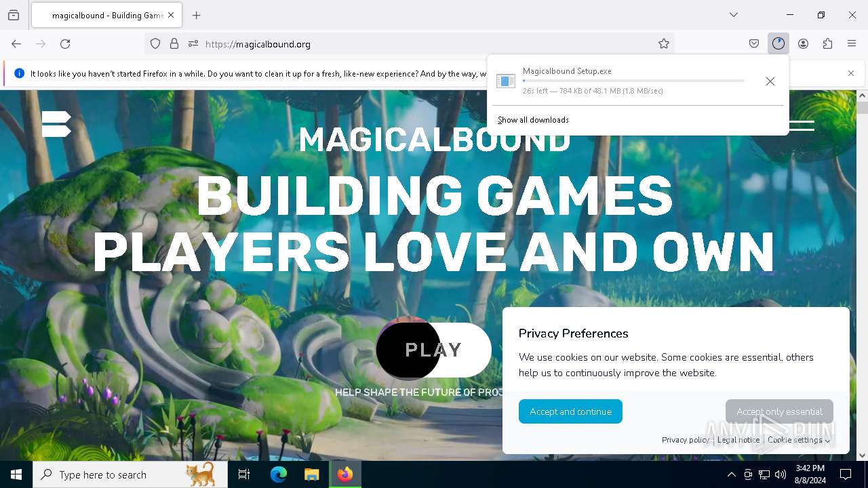
Task: Expand Cookie settings options
Action: [799, 440]
